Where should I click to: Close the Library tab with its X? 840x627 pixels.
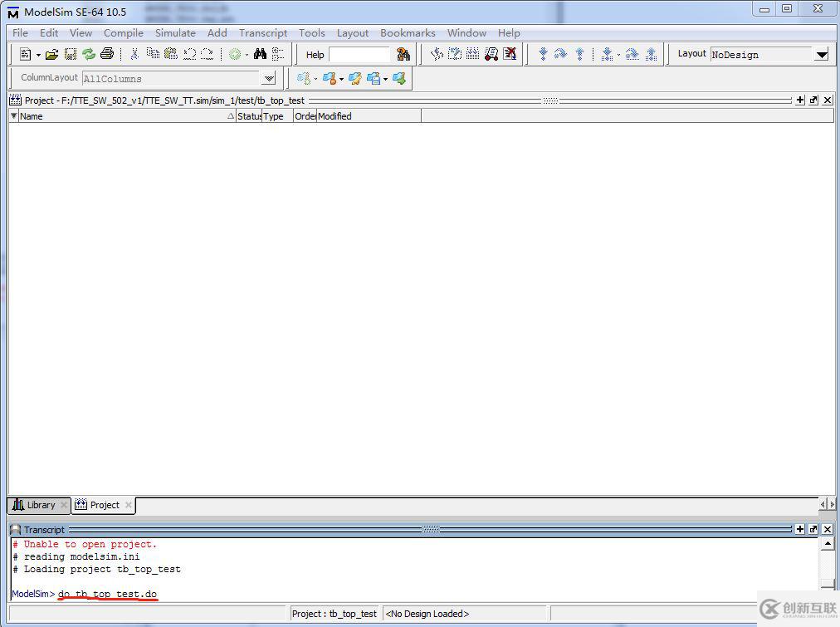coord(64,505)
